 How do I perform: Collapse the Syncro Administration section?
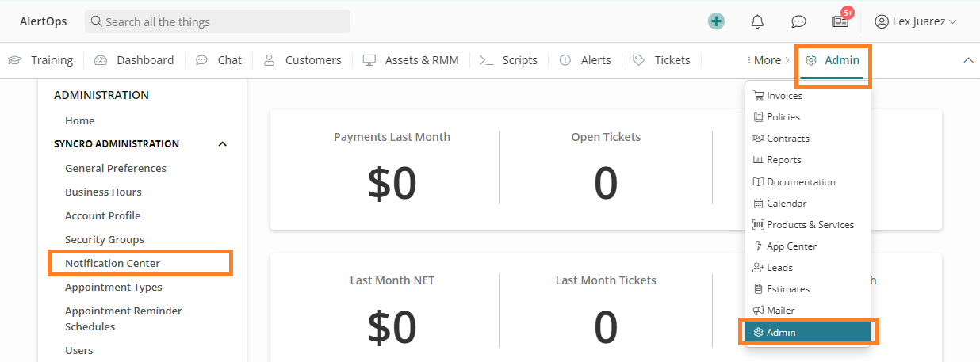[x=223, y=144]
